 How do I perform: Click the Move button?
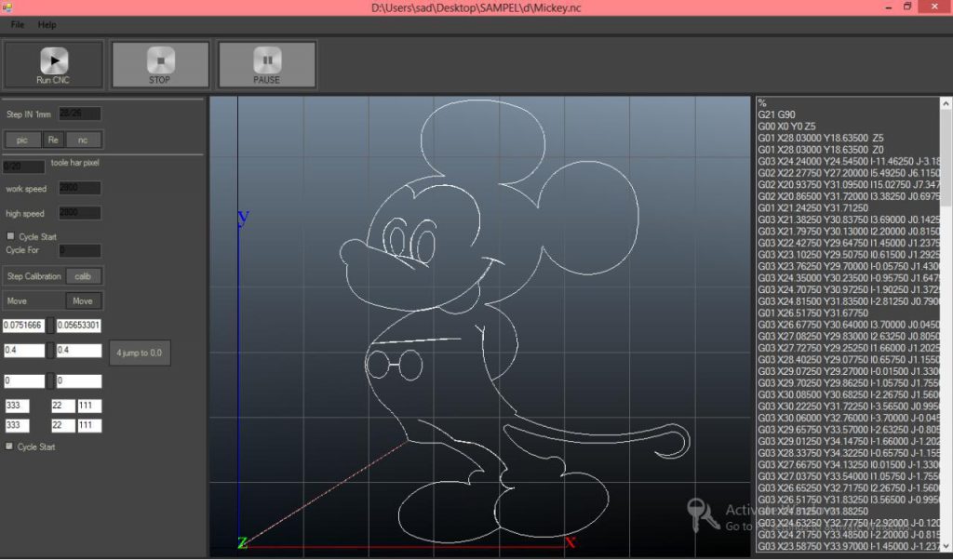83,300
